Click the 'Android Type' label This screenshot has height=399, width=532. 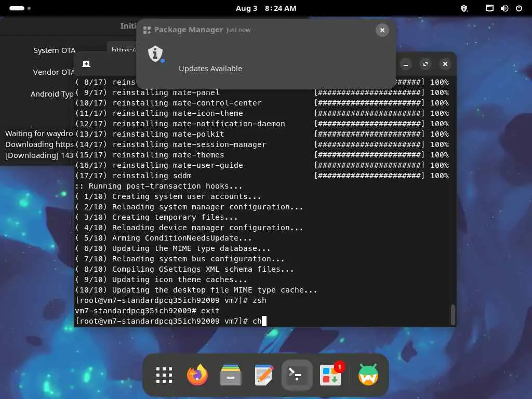[x=52, y=94]
